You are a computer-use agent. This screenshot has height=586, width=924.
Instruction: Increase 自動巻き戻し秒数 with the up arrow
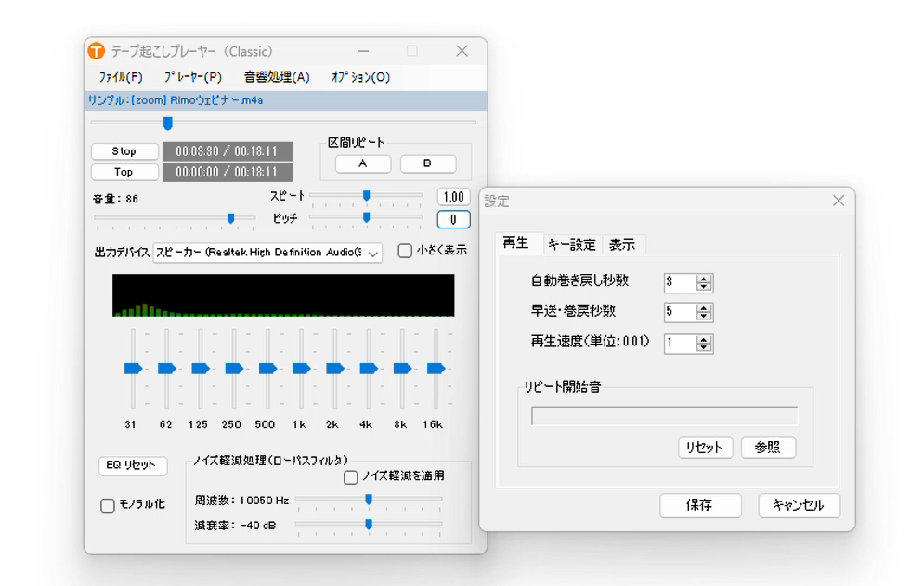point(704,279)
